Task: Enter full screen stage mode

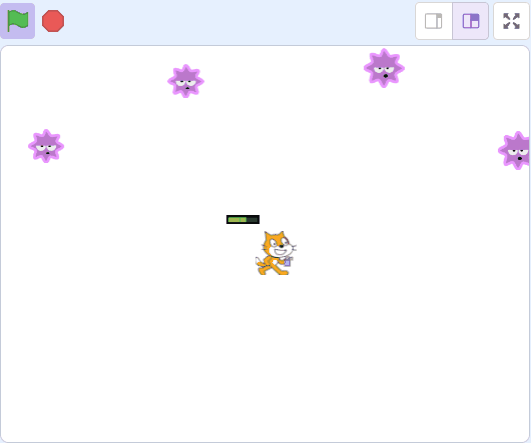Action: coord(511,21)
